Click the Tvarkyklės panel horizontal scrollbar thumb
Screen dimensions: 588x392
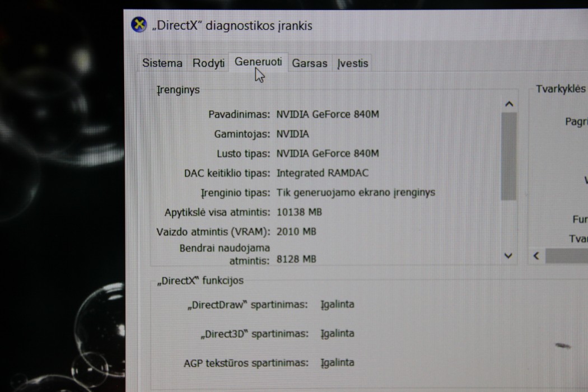point(567,256)
